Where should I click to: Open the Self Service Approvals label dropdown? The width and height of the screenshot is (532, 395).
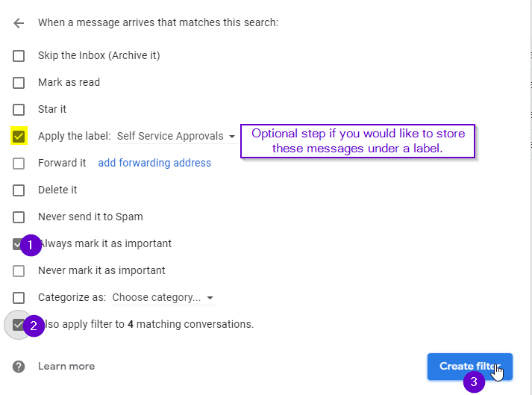tap(176, 136)
